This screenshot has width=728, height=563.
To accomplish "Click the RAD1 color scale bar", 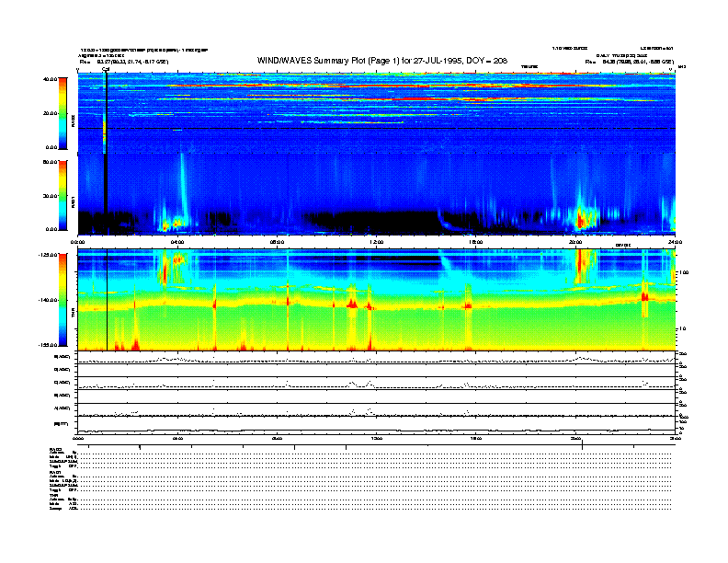I will click(x=63, y=195).
